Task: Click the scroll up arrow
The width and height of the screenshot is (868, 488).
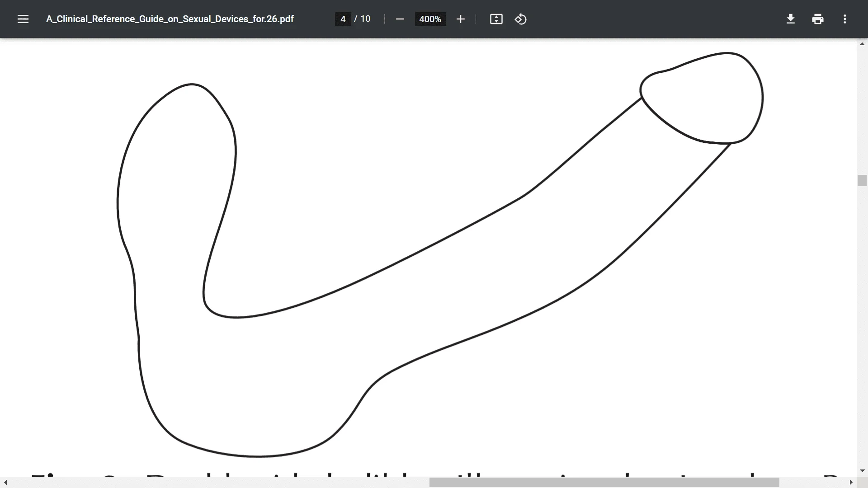Action: click(862, 44)
